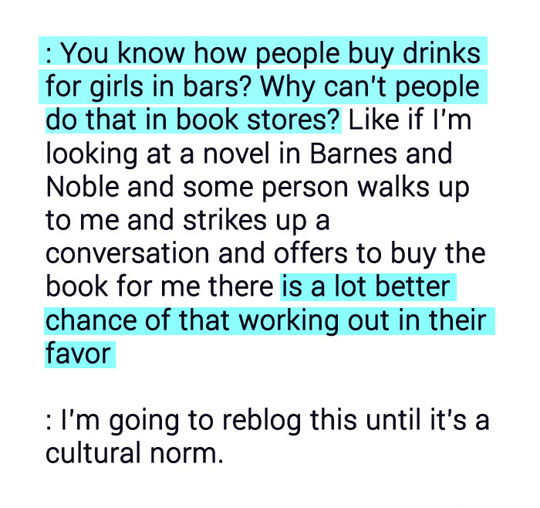Click the highlighted 'is a lot better' text
This screenshot has width=540, height=508.
366,287
